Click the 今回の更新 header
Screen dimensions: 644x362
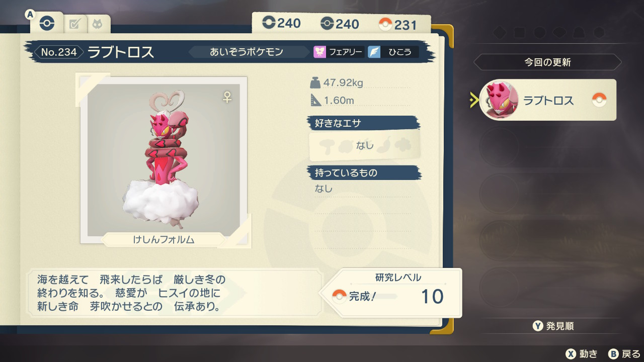[x=547, y=62]
